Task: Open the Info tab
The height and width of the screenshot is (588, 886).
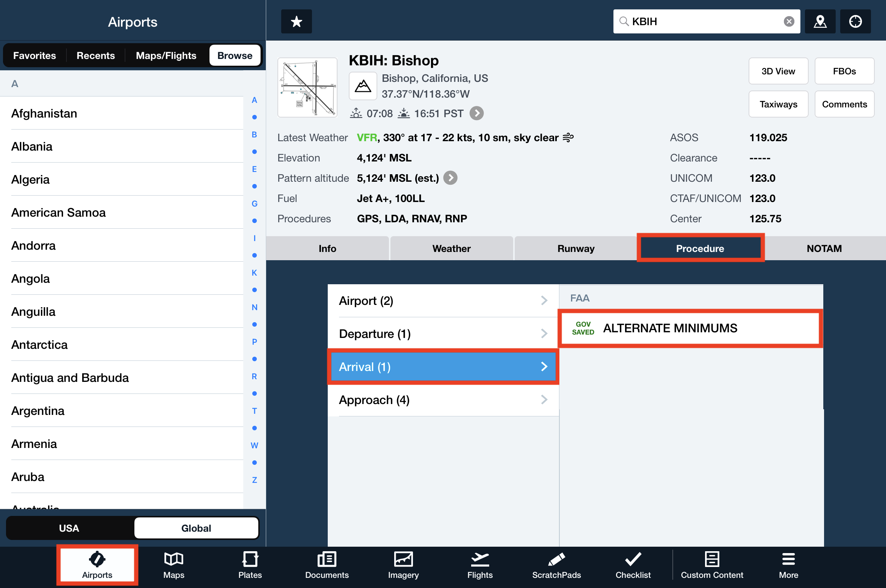Action: (x=327, y=249)
